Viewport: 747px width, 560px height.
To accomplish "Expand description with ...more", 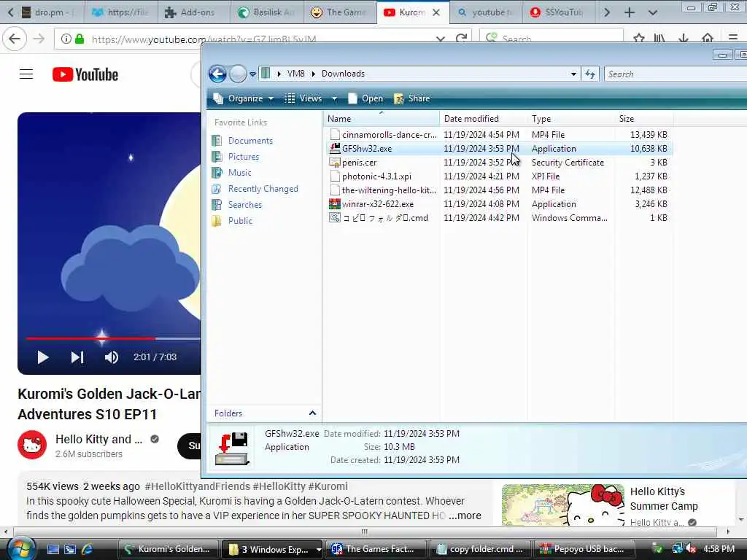I will coord(465,516).
